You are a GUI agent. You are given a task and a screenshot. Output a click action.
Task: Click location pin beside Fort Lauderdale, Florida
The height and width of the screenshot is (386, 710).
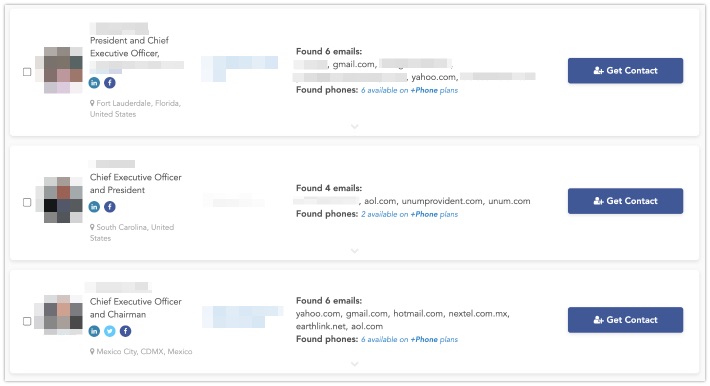click(x=92, y=103)
